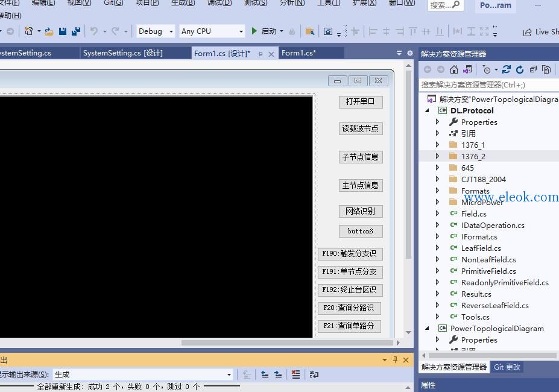Expand the Field.cs node
Screen dimensions: 559x392
pos(437,213)
